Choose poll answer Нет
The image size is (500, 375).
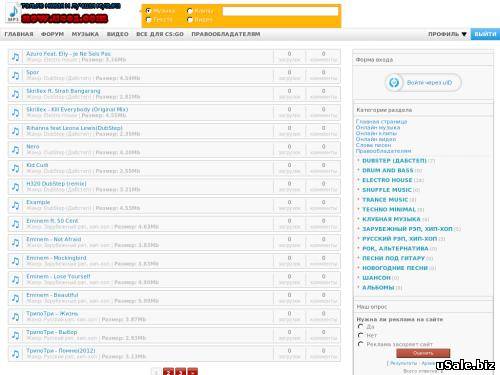(x=360, y=335)
